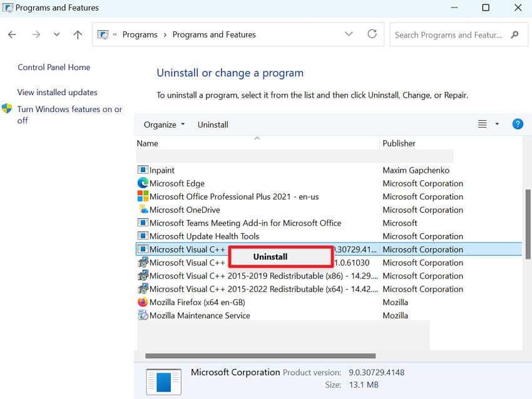Click the Microsoft Edge icon in the list
The height and width of the screenshot is (399, 532).
141,183
